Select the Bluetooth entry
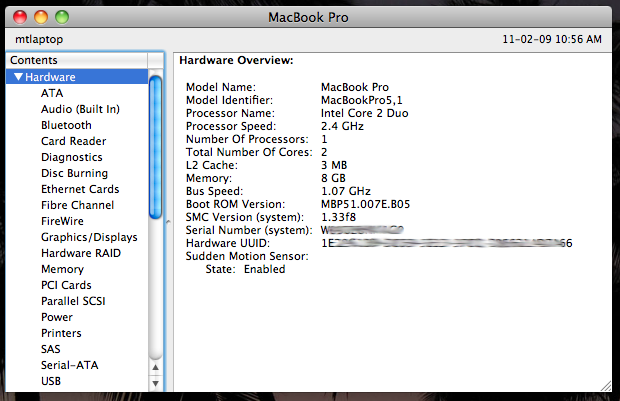Screen dimensions: 620x401 pyautogui.click(x=66, y=125)
